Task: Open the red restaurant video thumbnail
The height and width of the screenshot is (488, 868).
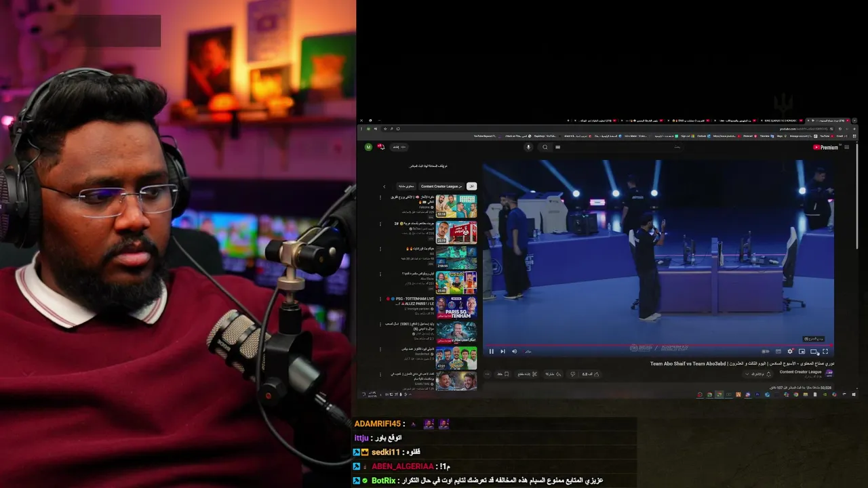Action: click(456, 232)
